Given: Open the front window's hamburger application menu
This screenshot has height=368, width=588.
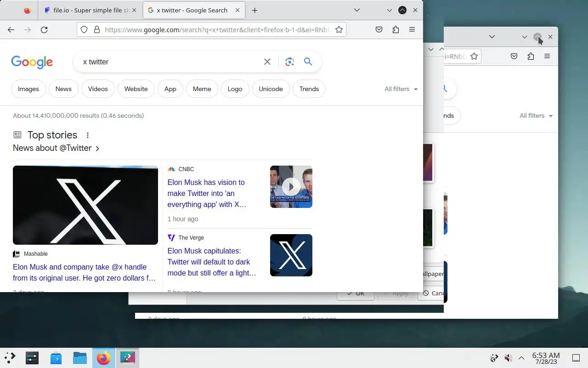Looking at the screenshot, I should pos(412,29).
